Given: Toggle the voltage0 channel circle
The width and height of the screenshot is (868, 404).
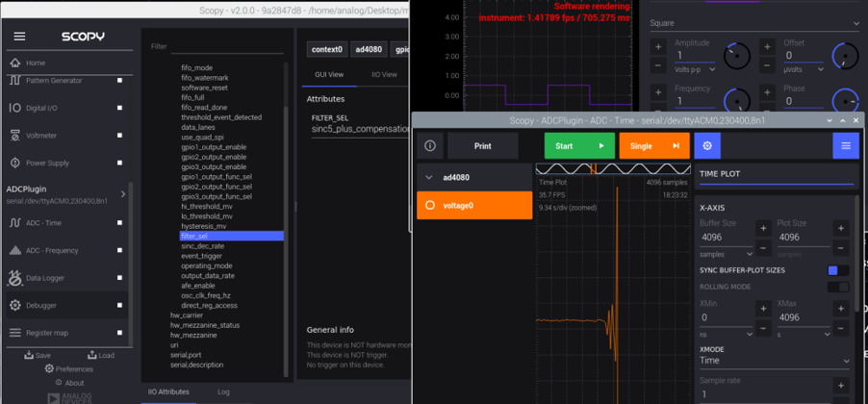Looking at the screenshot, I should 430,205.
